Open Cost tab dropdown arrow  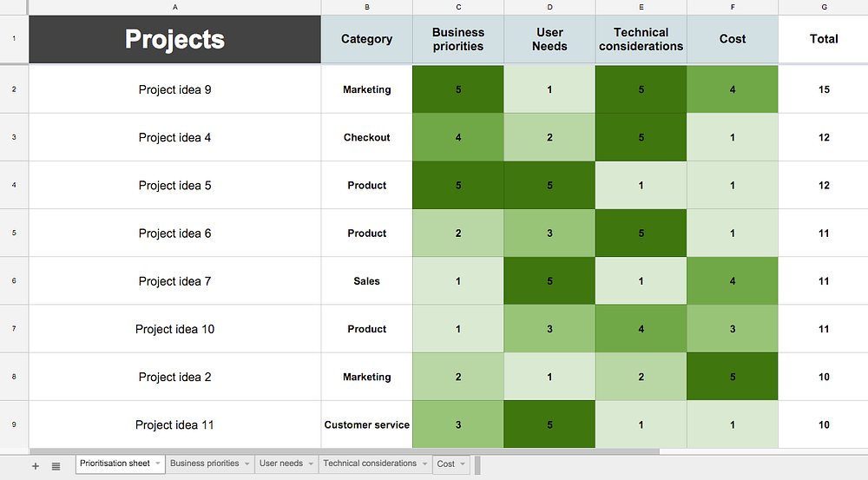point(463,464)
